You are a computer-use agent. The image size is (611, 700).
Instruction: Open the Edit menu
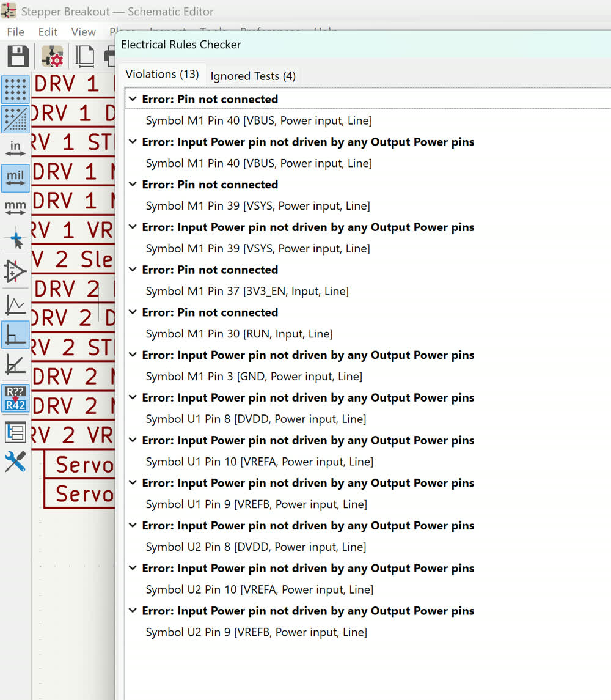coord(48,32)
